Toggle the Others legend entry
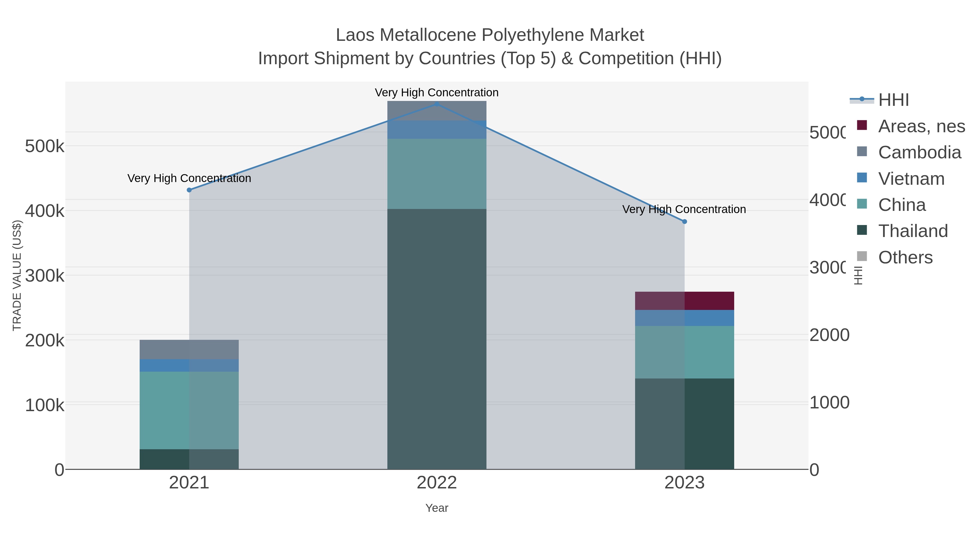 [895, 257]
